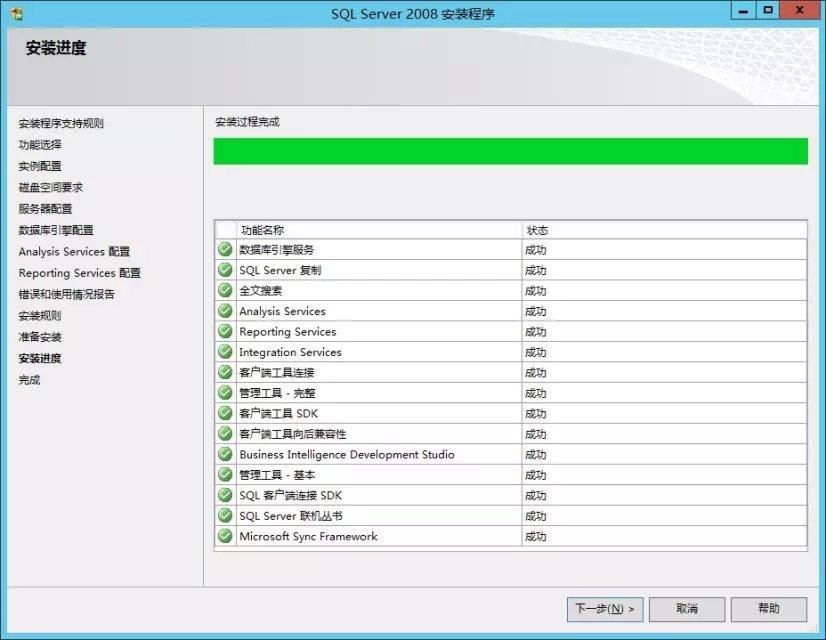
Task: Close the SQL Server 2008 setup window
Action: point(800,11)
